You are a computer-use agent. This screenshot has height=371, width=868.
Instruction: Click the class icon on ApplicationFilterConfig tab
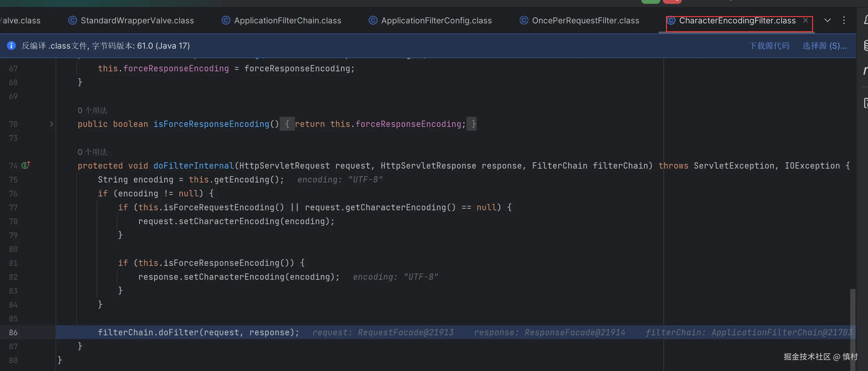[373, 21]
